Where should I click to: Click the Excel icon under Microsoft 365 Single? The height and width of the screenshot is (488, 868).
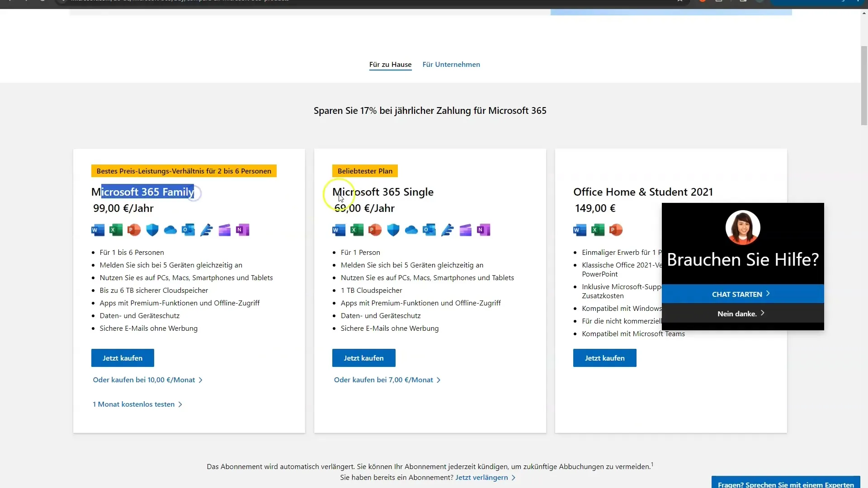click(357, 230)
